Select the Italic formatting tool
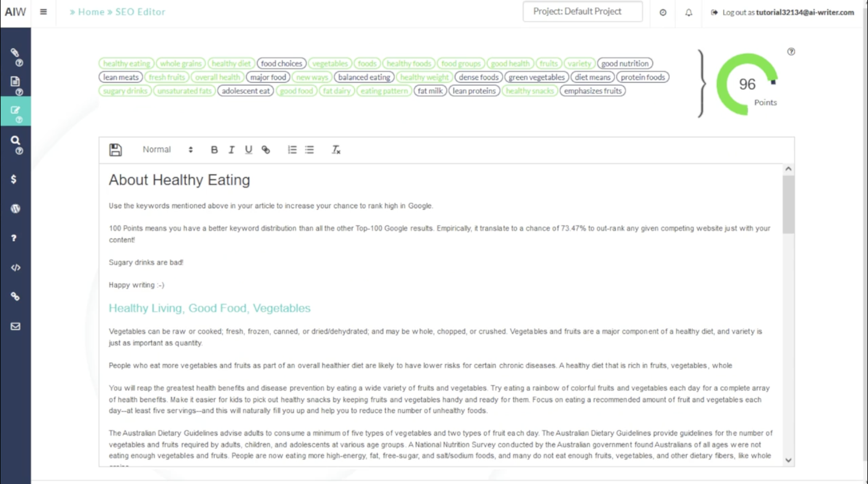The image size is (868, 484). [x=231, y=149]
